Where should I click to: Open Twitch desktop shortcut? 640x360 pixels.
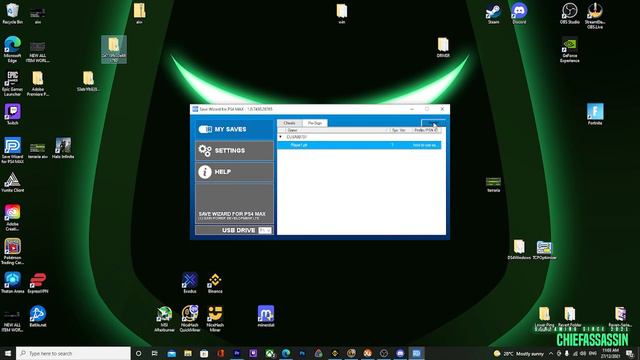point(12,114)
